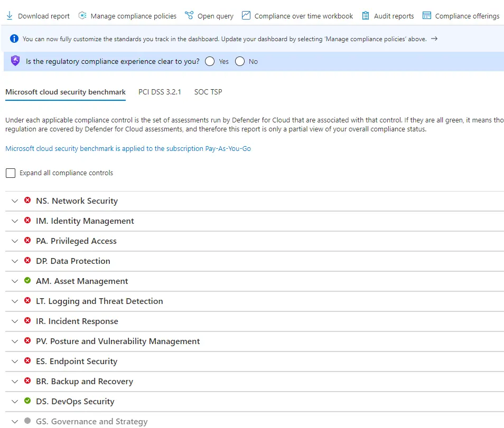Expand the ES. Endpoint Security chevron
This screenshot has width=504, height=428.
coord(15,362)
